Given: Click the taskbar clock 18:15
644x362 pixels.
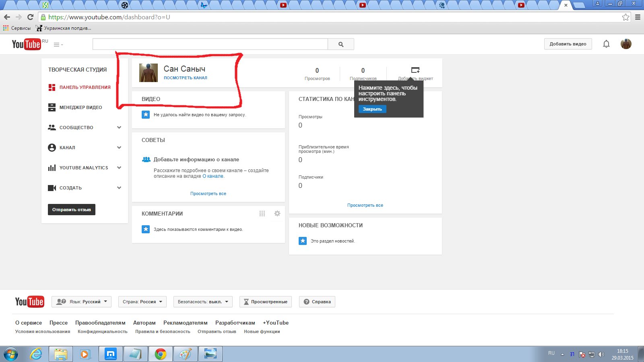Looking at the screenshot, I should click(x=623, y=351).
